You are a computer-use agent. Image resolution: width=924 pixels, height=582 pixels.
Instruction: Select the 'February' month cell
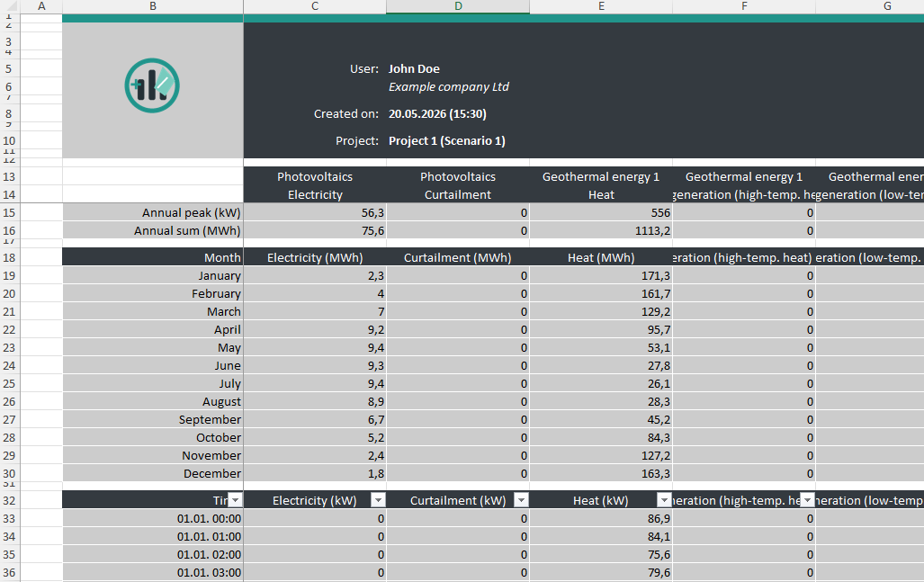[153, 293]
